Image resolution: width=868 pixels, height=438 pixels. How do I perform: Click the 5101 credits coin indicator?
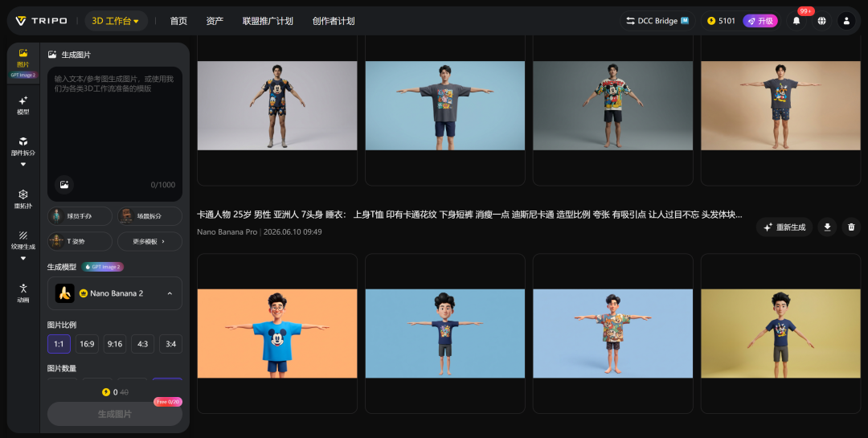pyautogui.click(x=721, y=21)
